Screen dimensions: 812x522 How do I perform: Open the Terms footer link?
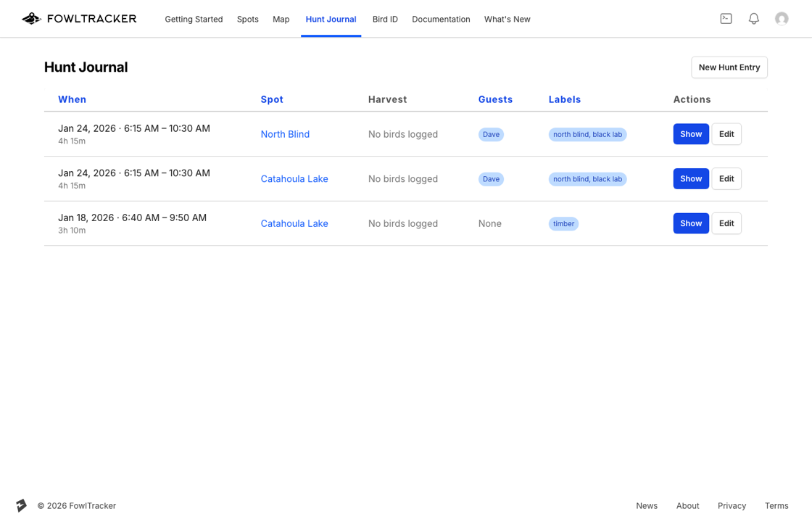[776, 505]
